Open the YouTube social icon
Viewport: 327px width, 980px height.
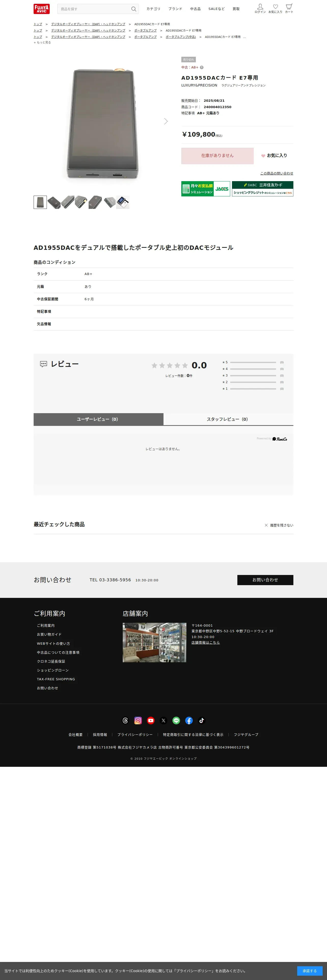151,720
